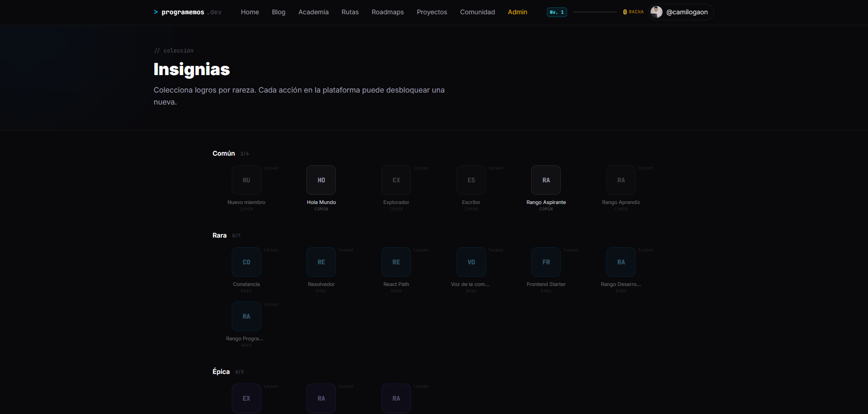Select the Resolvedor badge icon
868x414 pixels.
tap(321, 262)
